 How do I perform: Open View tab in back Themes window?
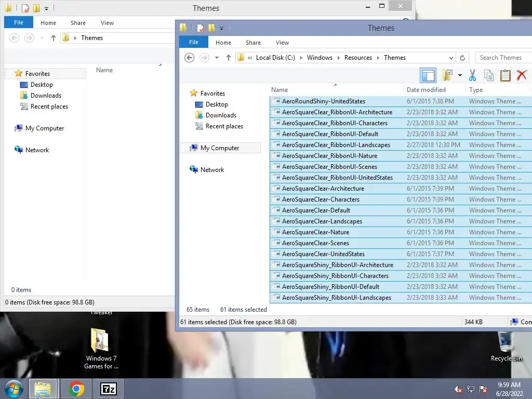107,23
